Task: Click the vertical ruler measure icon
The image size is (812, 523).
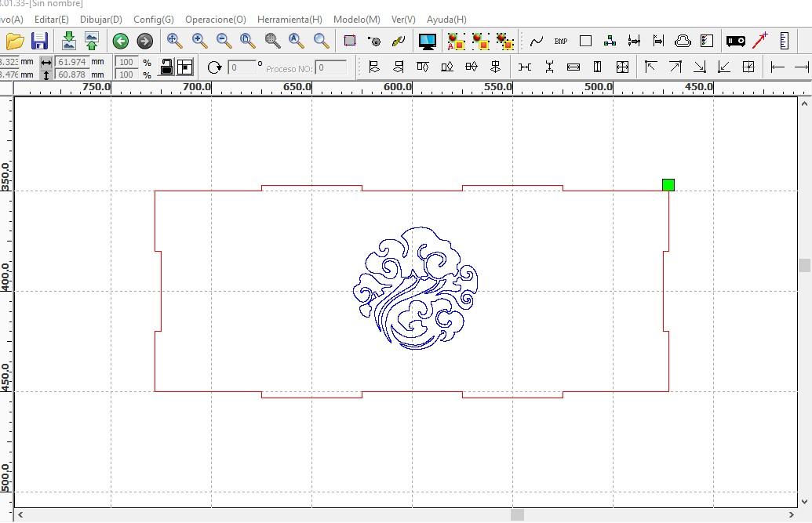Action: [784, 41]
